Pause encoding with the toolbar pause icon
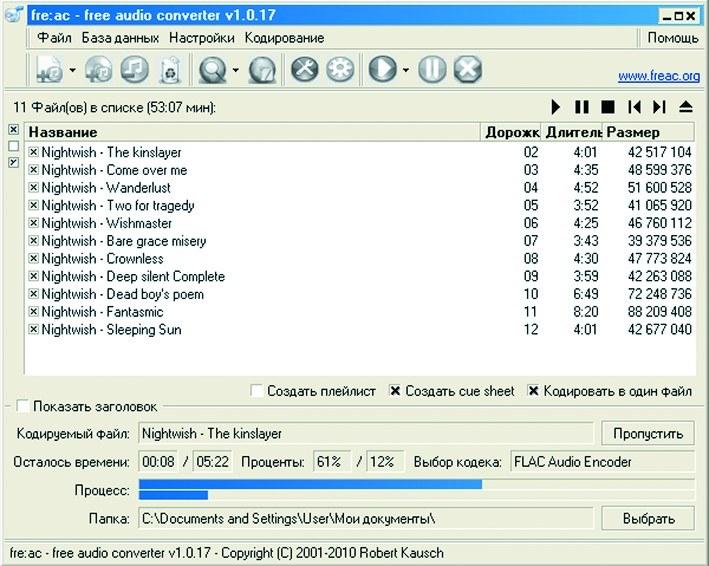The image size is (709, 566). pos(432,70)
